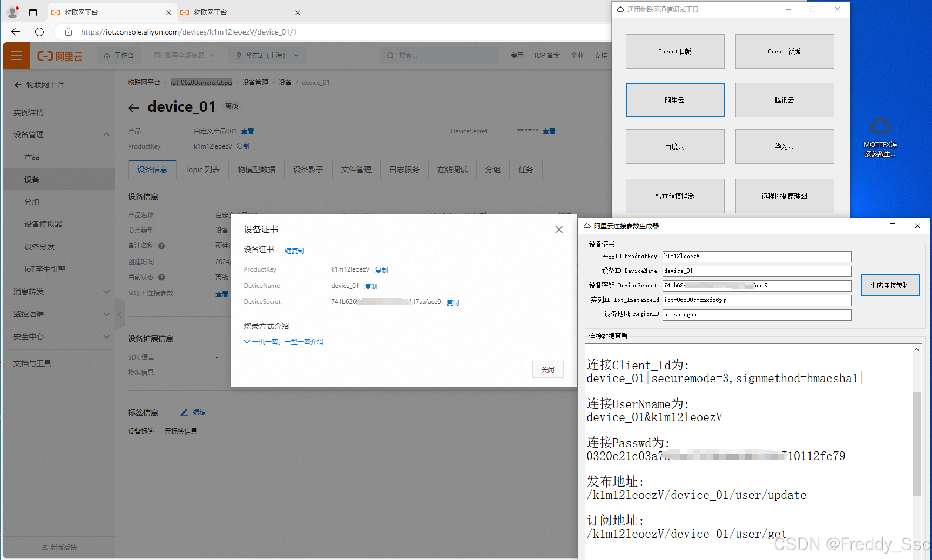Select the 文件管理 tab
Screen dimensions: 932x560
[356, 170]
